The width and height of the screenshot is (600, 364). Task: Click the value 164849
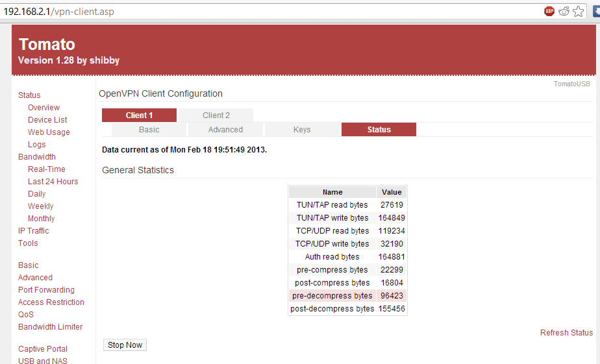pyautogui.click(x=392, y=218)
